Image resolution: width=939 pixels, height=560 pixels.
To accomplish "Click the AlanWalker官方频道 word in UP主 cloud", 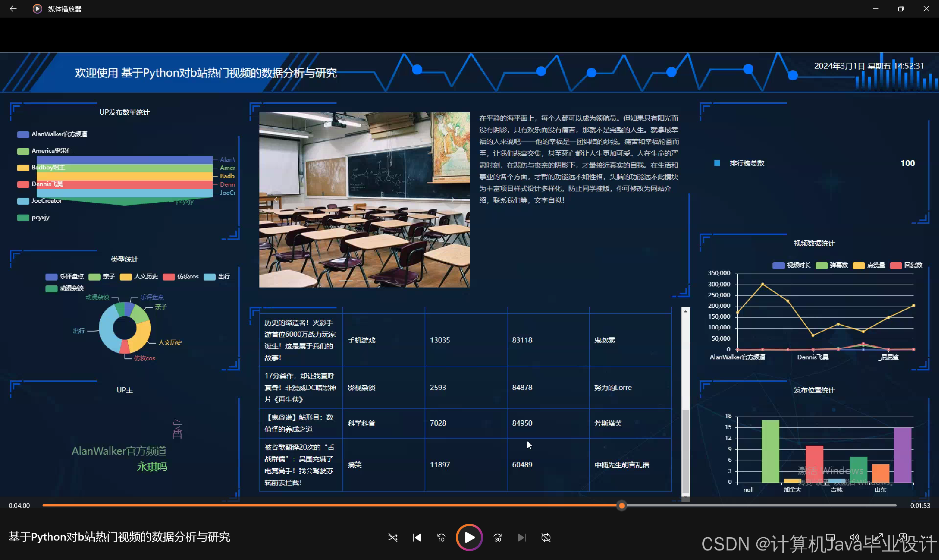I will 119,451.
